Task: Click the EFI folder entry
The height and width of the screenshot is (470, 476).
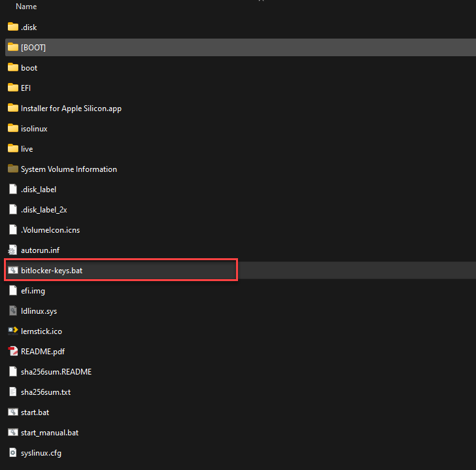Action: tap(25, 88)
